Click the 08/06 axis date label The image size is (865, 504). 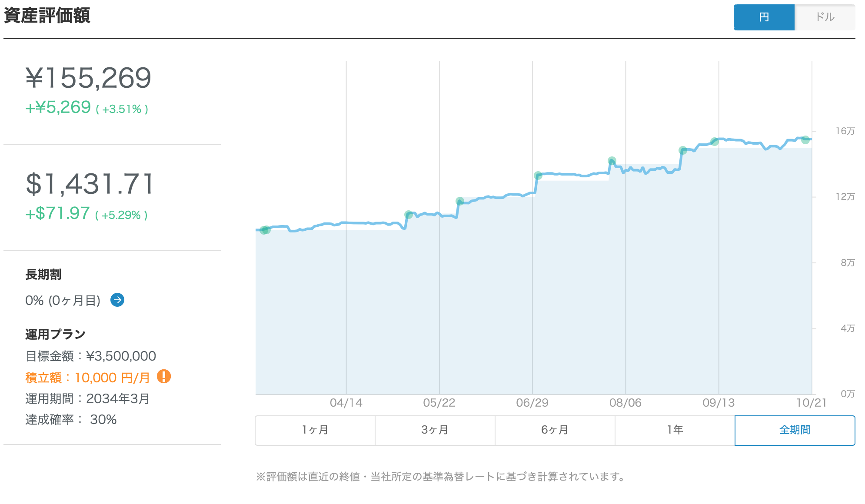tap(625, 403)
